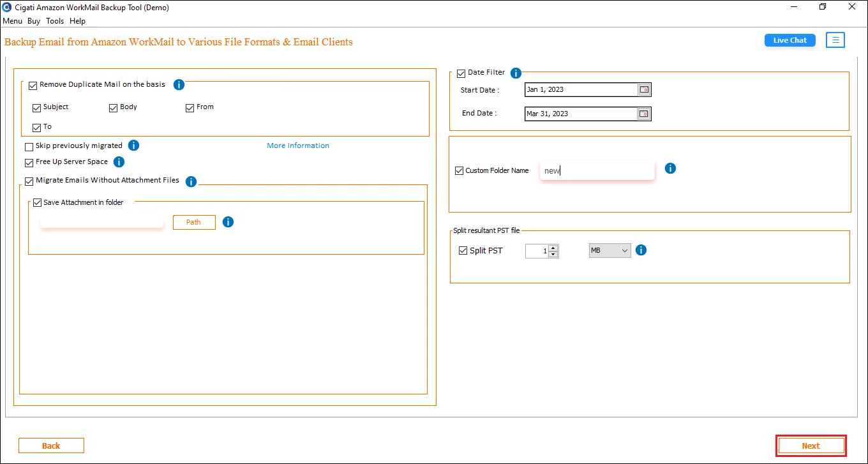Image resolution: width=868 pixels, height=464 pixels.
Task: Open the Tools menu
Action: pyautogui.click(x=55, y=21)
